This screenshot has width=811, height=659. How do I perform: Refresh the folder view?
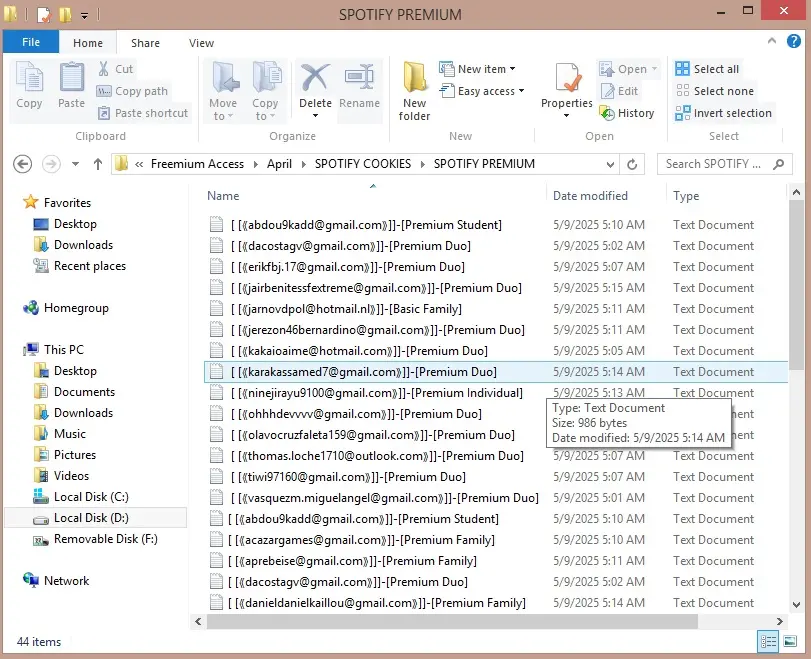coord(632,164)
